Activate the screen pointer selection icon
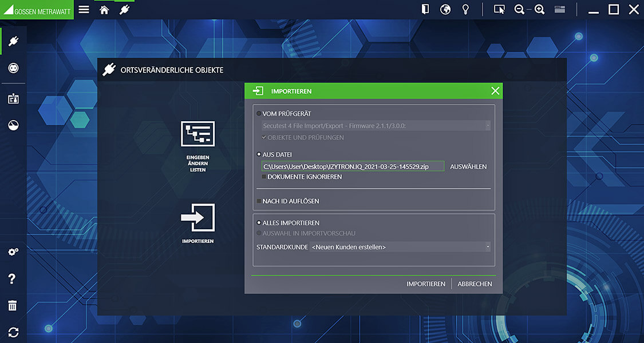Viewport: 644px width, 343px height. 499,10
